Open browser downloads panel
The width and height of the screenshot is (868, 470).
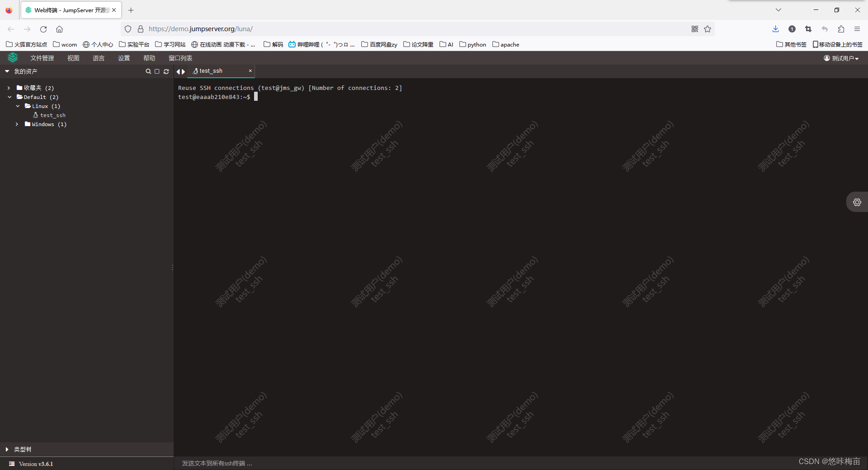(776, 29)
